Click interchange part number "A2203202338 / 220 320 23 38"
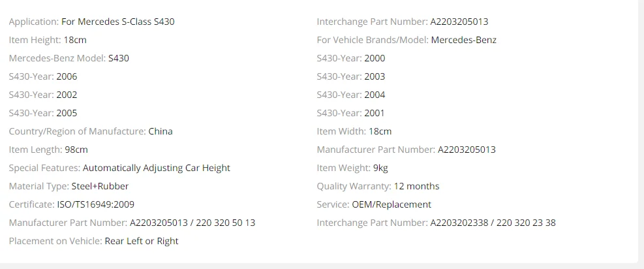 [493, 223]
